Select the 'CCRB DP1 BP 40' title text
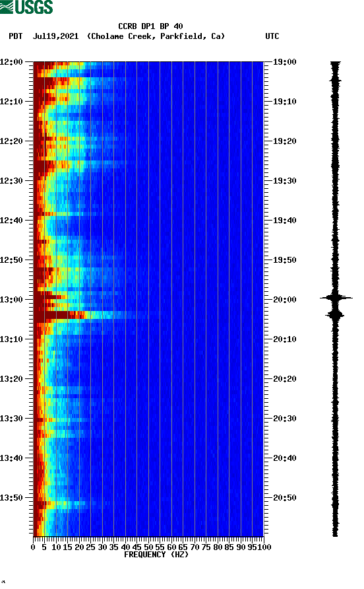Screen dimensions: 364x589 click(150, 26)
